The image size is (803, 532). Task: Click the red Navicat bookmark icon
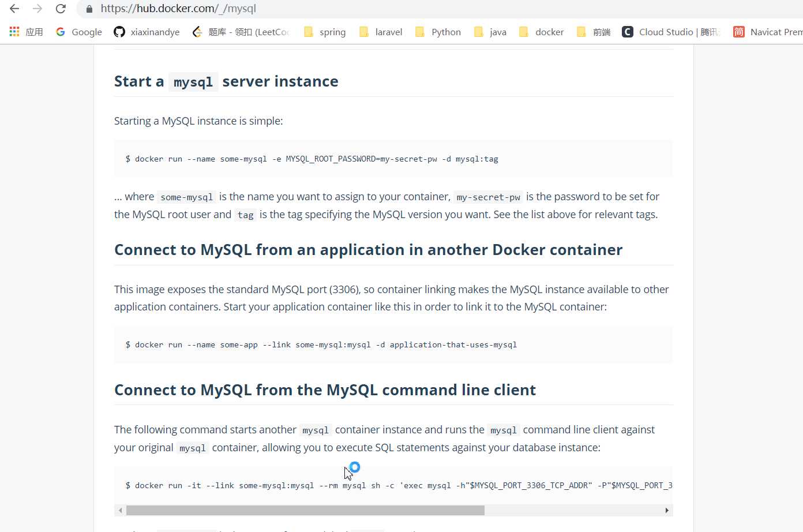pyautogui.click(x=738, y=32)
